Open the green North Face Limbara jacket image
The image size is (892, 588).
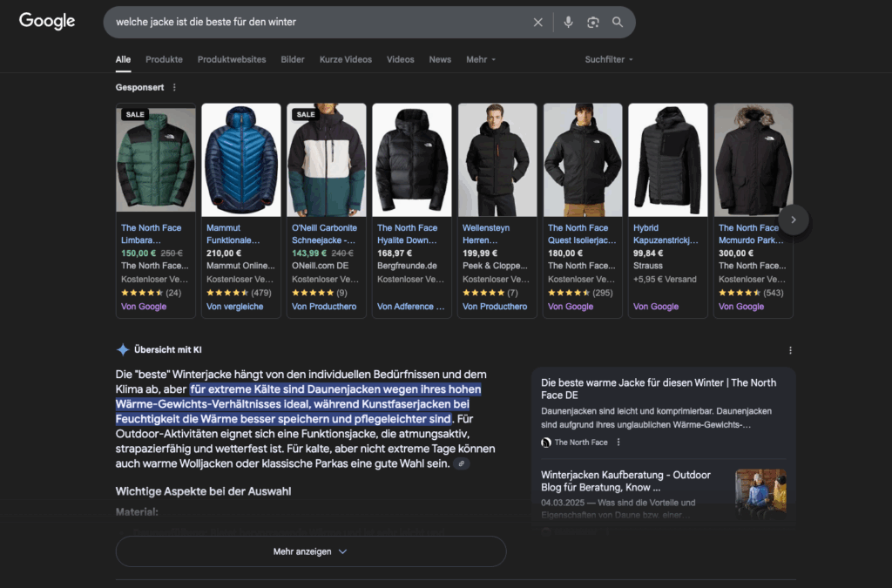tap(155, 159)
